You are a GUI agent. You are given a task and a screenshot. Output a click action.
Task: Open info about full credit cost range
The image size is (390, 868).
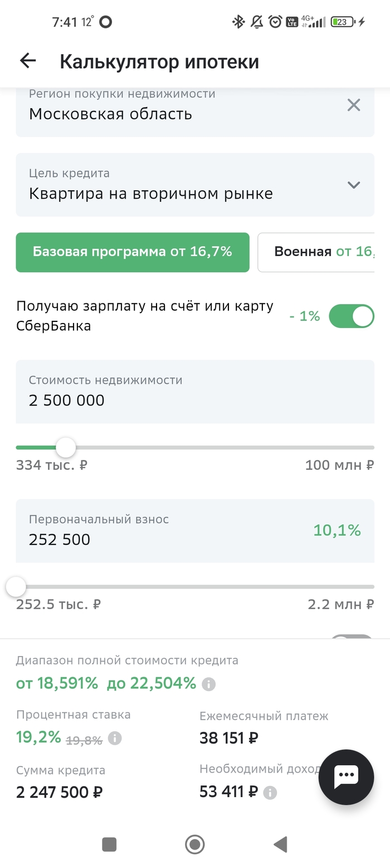click(x=209, y=684)
